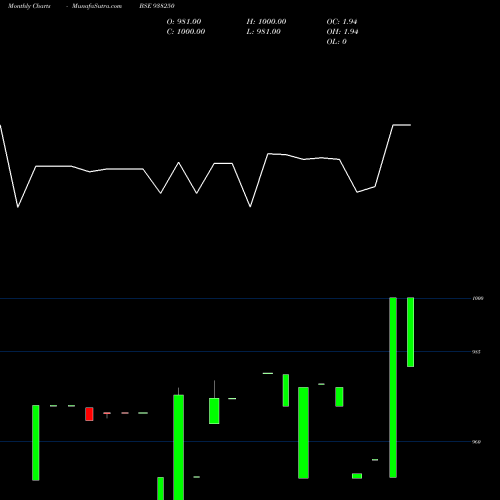
Task: Click the OC: 1.94 reading
Action: click(x=342, y=22)
